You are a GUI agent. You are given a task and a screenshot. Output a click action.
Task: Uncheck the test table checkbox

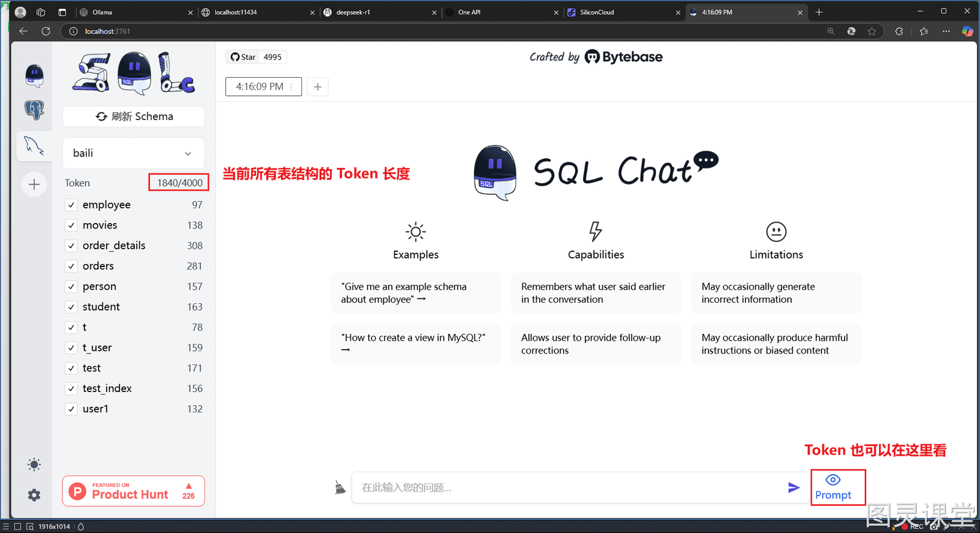coord(71,368)
